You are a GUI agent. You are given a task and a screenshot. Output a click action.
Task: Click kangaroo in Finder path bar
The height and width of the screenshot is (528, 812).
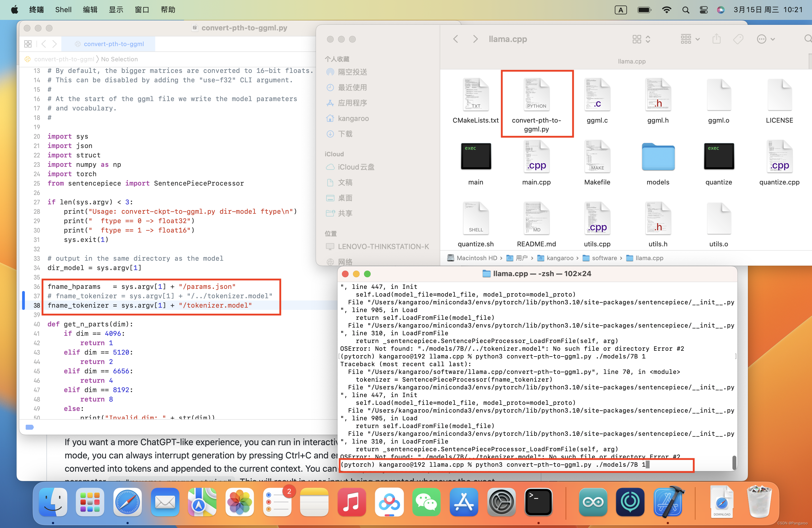pyautogui.click(x=555, y=258)
